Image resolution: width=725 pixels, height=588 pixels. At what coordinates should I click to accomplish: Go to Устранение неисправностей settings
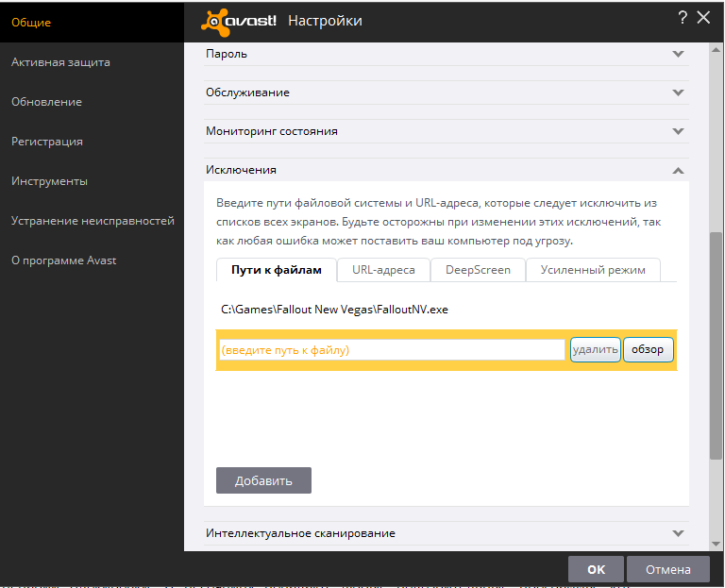pyautogui.click(x=93, y=221)
